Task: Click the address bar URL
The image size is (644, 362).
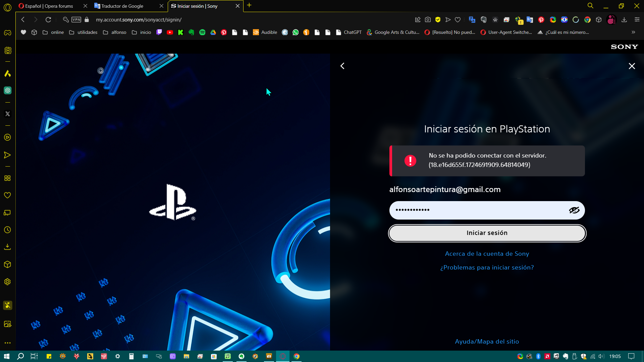Action: 139,20
